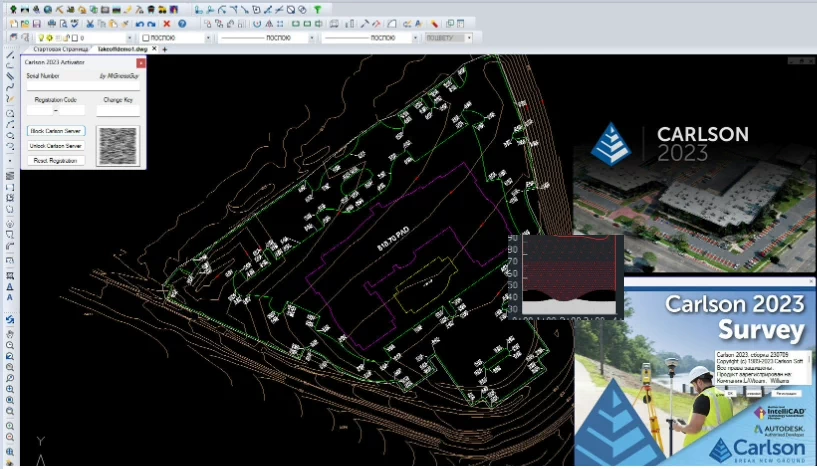Select the Pan hand tool
This screenshot has height=469, width=817.
click(x=10, y=334)
